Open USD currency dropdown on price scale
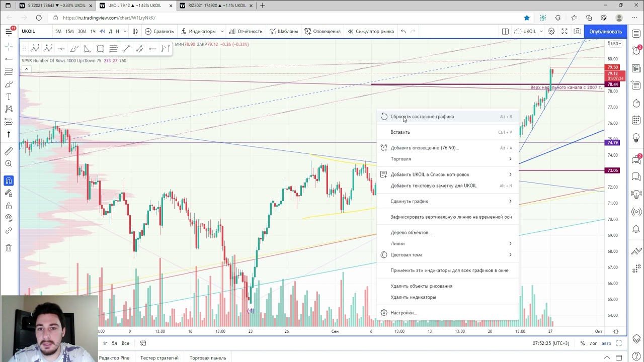Viewport: 644px width, 362px height. click(x=616, y=44)
